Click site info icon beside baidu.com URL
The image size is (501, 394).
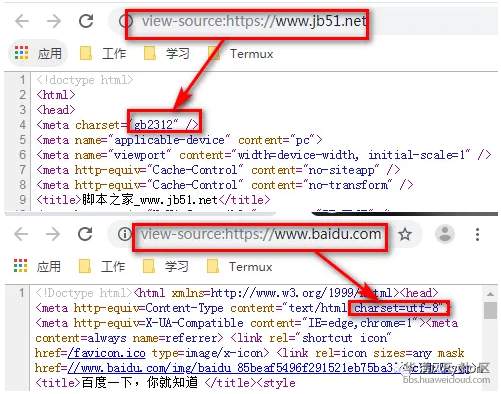[x=124, y=234]
